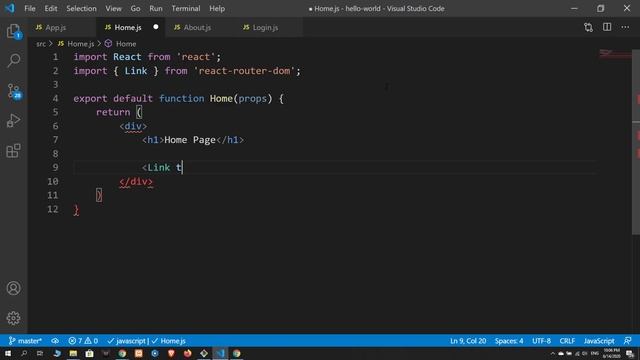Screen dimensions: 640x360
Task: Click the 'props' parameter
Action: coord(253,98)
